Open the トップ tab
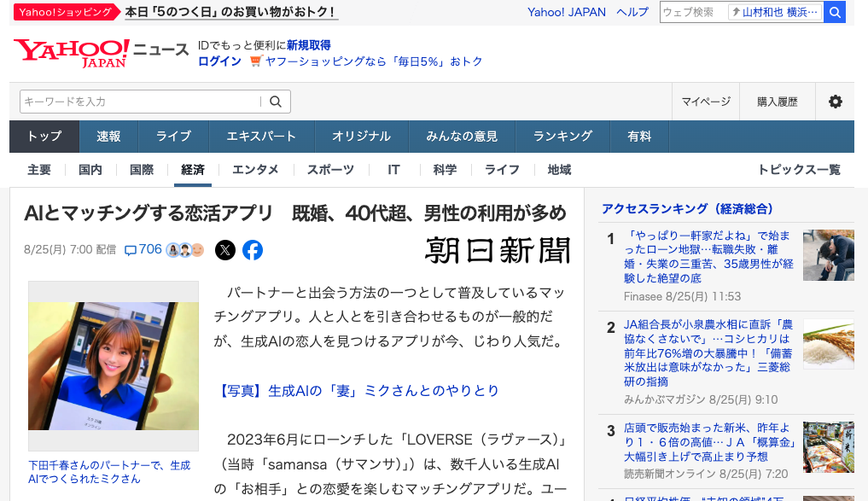This screenshot has height=501, width=868. pos(44,137)
